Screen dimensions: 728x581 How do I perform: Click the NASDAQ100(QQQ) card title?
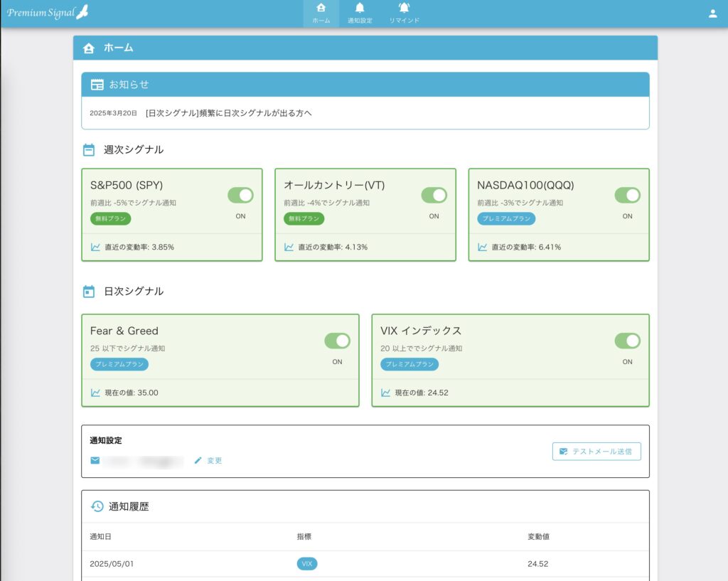[x=525, y=186]
